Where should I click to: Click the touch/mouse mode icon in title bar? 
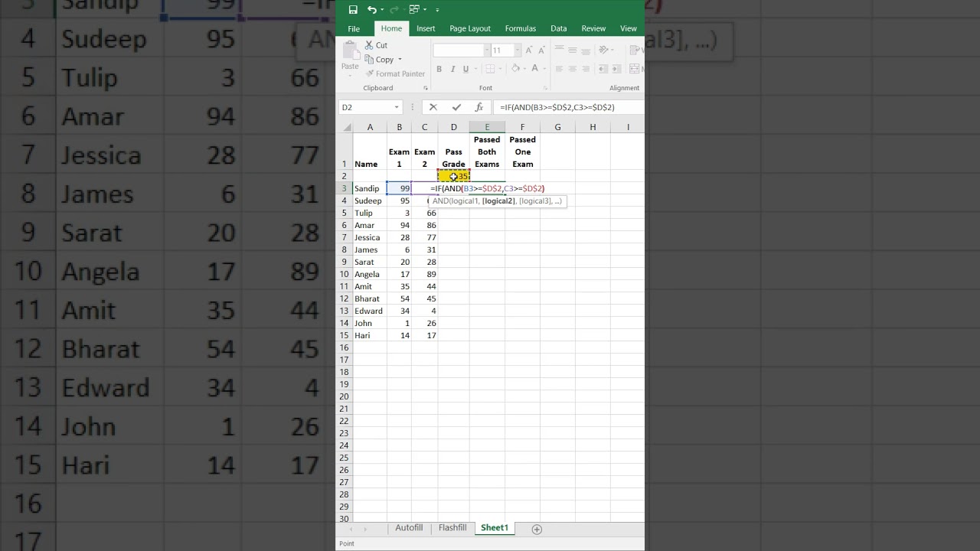pyautogui.click(x=414, y=10)
